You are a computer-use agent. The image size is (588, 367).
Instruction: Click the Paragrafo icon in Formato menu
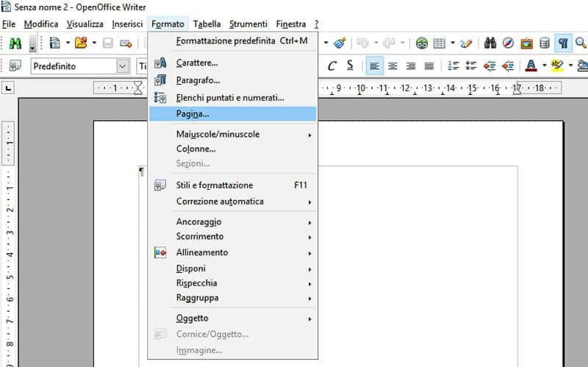click(x=160, y=80)
